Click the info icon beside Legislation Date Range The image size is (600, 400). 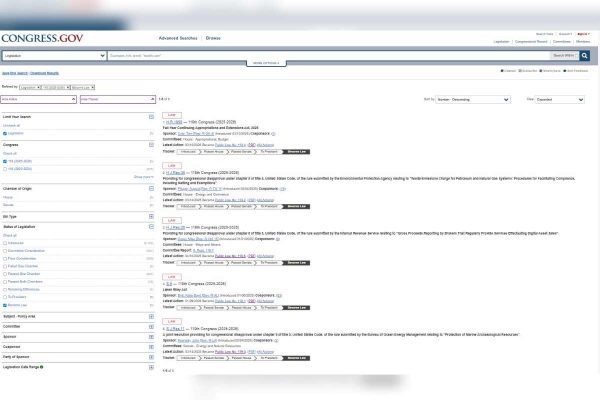42,367
